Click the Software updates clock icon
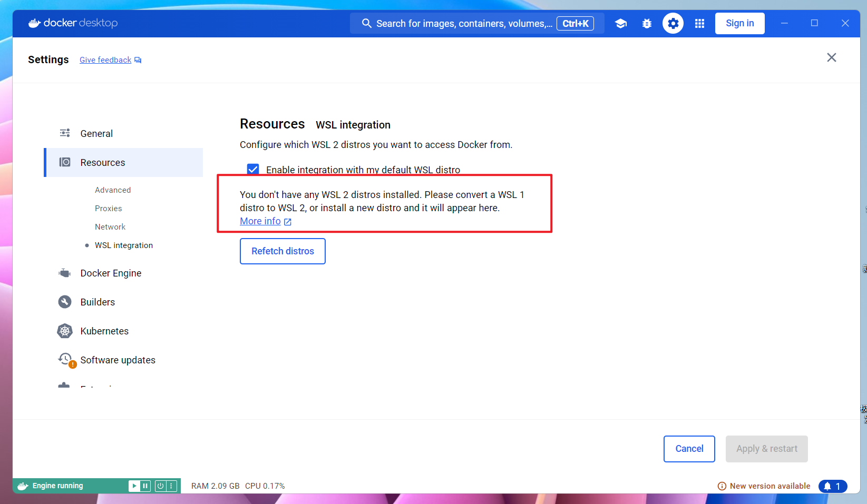867x504 pixels. [x=66, y=360]
